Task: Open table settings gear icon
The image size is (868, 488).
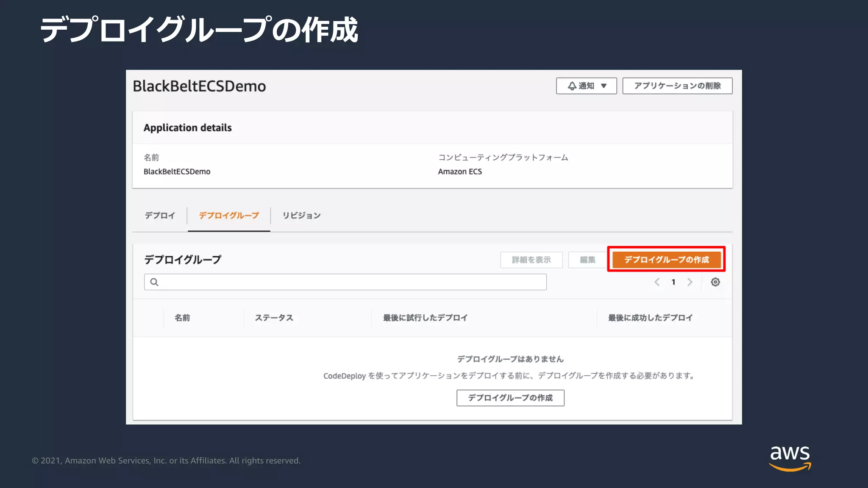Action: pyautogui.click(x=715, y=282)
